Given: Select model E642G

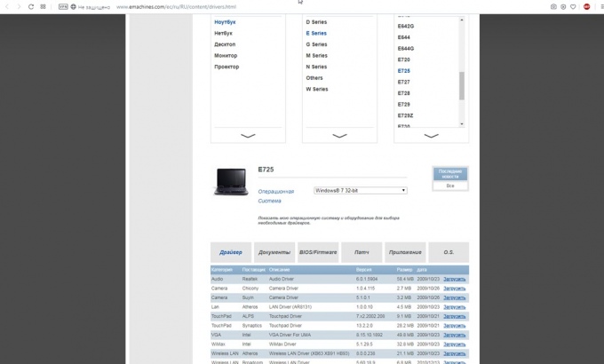Looking at the screenshot, I should tap(406, 27).
